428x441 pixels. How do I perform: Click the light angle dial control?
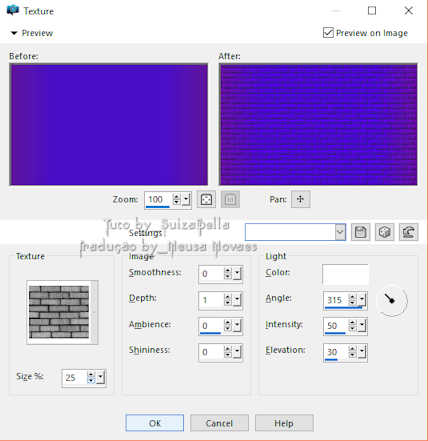pos(392,301)
